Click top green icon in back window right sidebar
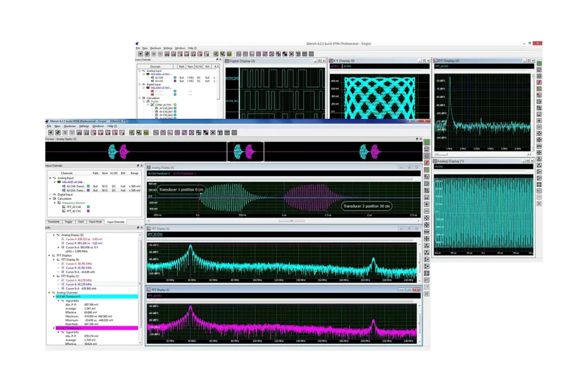This screenshot has width=588, height=392. click(x=539, y=63)
